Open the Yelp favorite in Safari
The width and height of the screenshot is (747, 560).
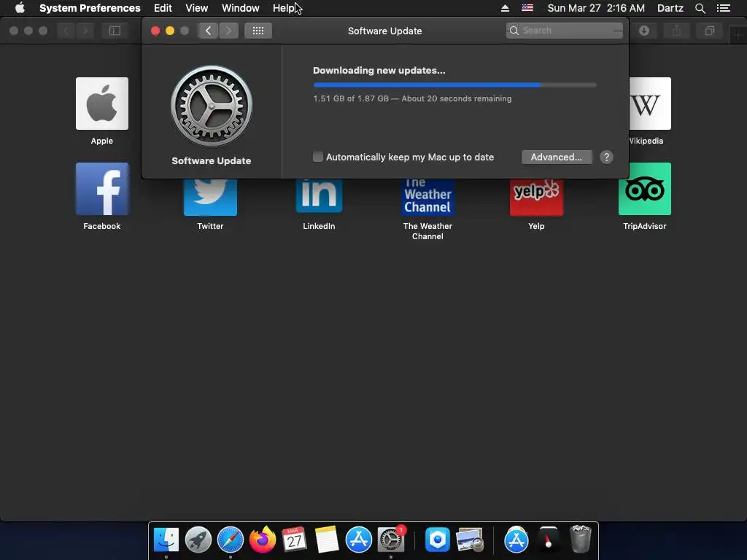[x=536, y=197]
